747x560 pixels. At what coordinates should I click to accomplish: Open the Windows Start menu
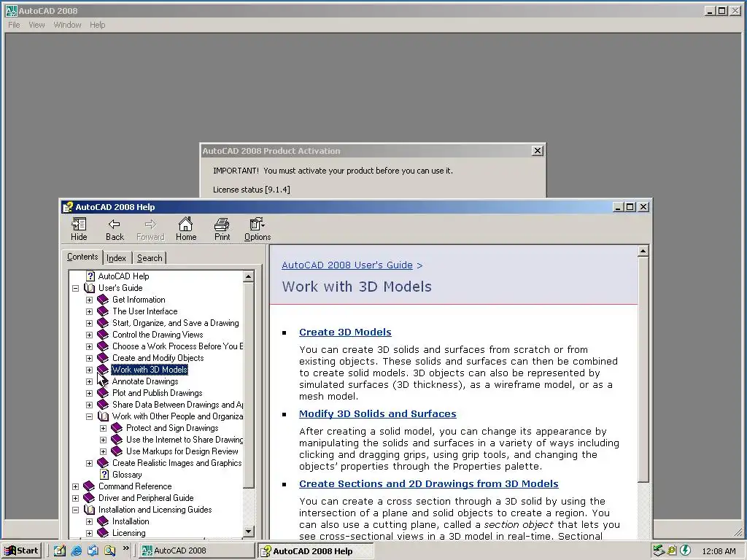[21, 551]
